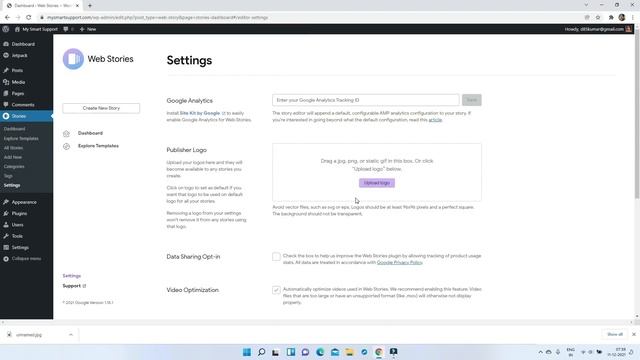Open Jetpack in sidebar
Image resolution: width=640 pixels, height=360 pixels.
click(x=20, y=56)
